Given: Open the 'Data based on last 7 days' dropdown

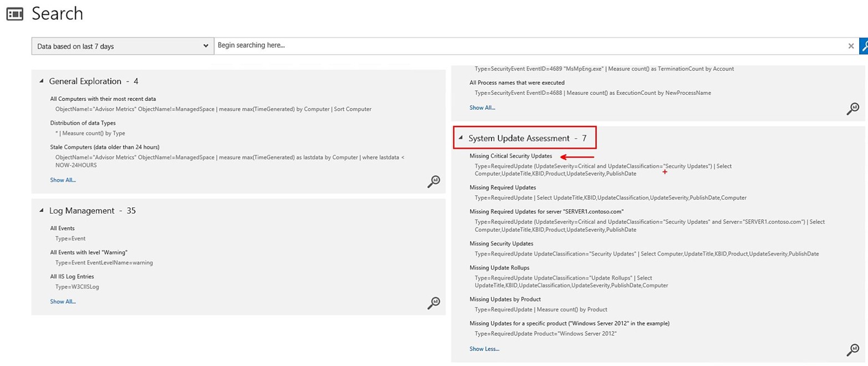Looking at the screenshot, I should 122,46.
